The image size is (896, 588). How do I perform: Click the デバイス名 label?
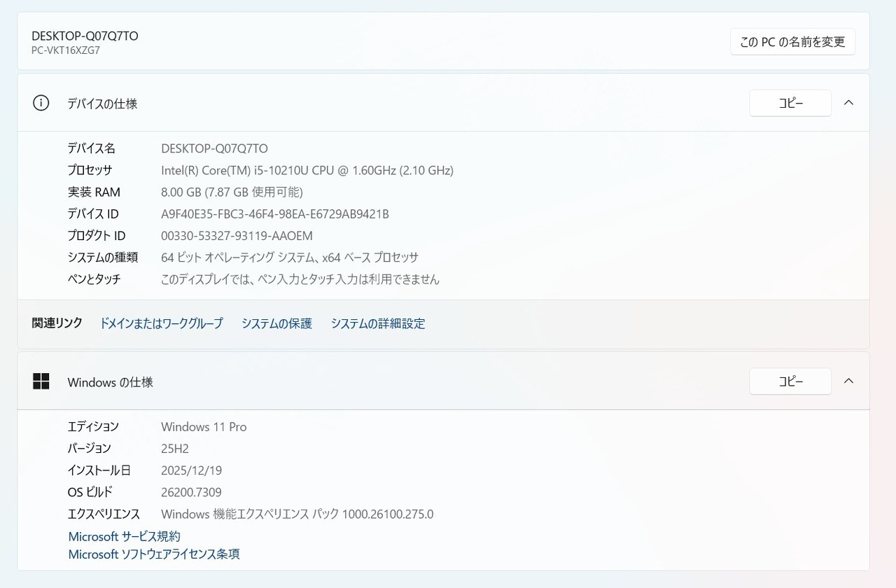(x=91, y=148)
